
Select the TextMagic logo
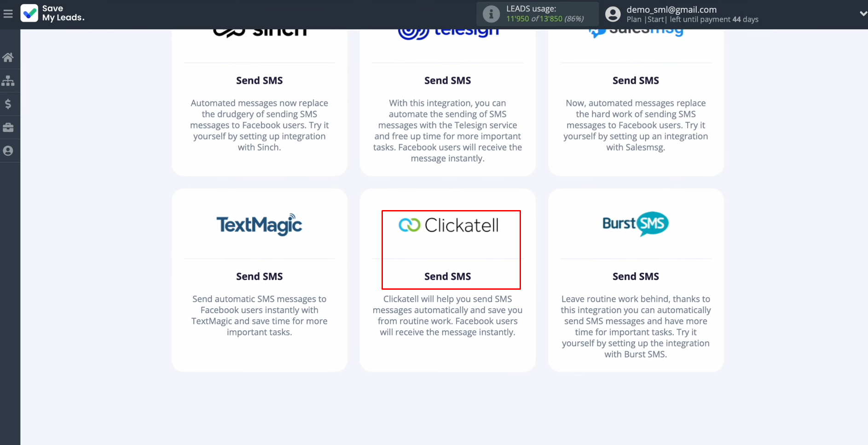pyautogui.click(x=260, y=224)
